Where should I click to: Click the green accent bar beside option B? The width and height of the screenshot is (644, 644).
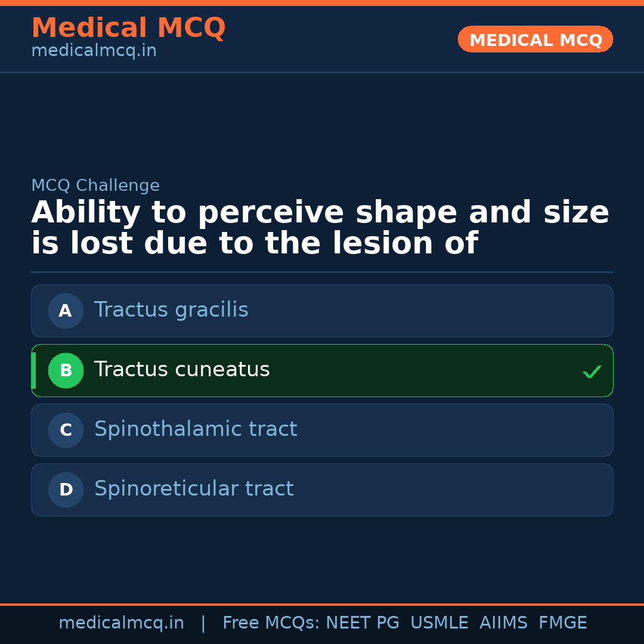click(x=33, y=370)
